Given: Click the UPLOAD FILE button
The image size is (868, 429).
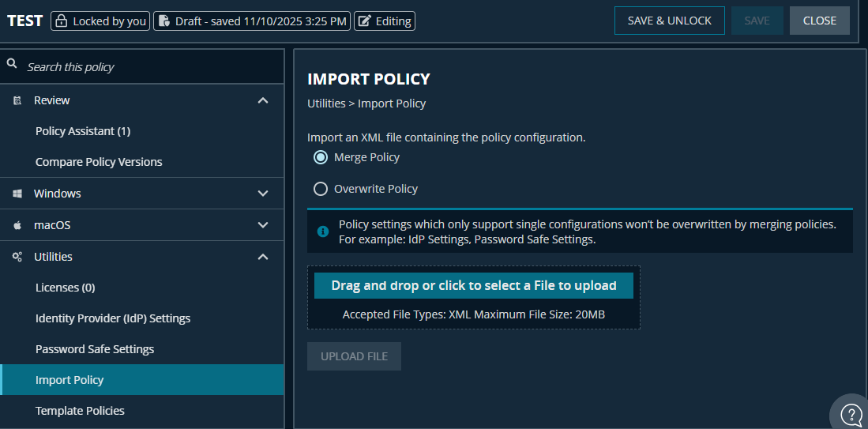Looking at the screenshot, I should tap(355, 356).
